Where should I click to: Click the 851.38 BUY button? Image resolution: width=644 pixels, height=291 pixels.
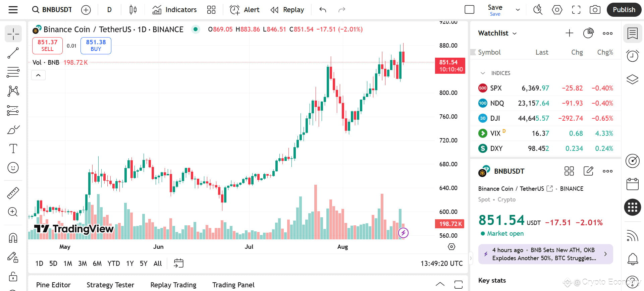[x=96, y=46]
